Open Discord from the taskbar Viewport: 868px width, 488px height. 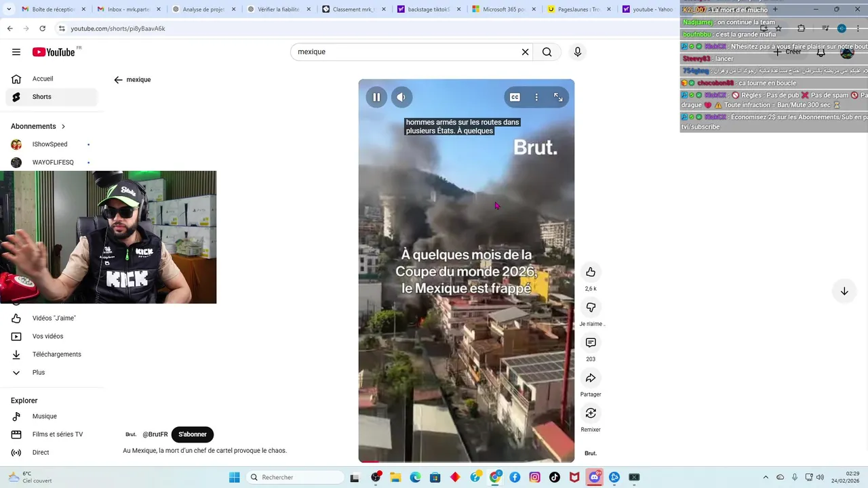(x=595, y=477)
